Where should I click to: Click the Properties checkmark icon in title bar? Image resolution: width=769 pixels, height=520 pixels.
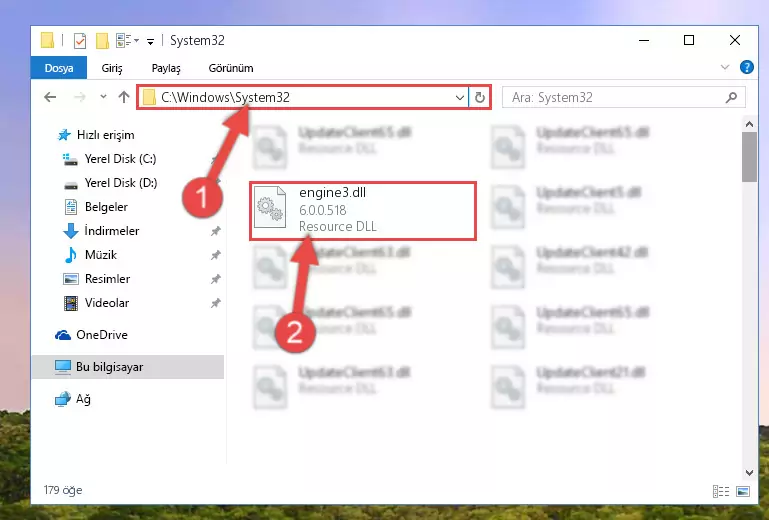tap(80, 41)
